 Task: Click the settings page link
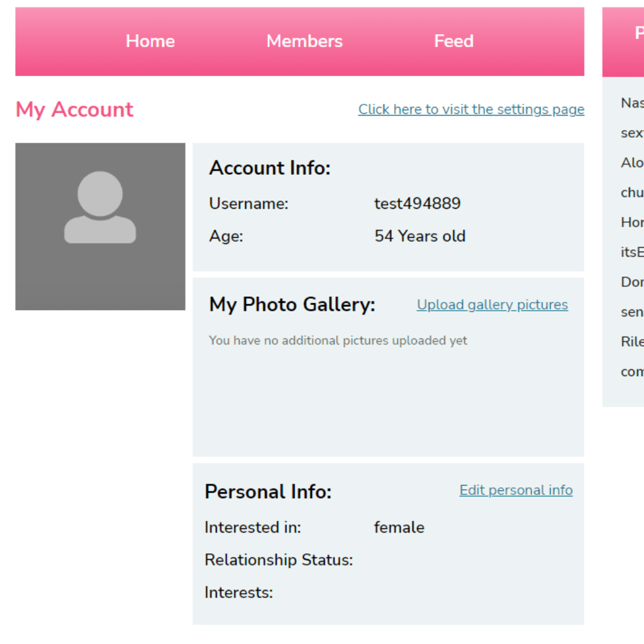(471, 109)
